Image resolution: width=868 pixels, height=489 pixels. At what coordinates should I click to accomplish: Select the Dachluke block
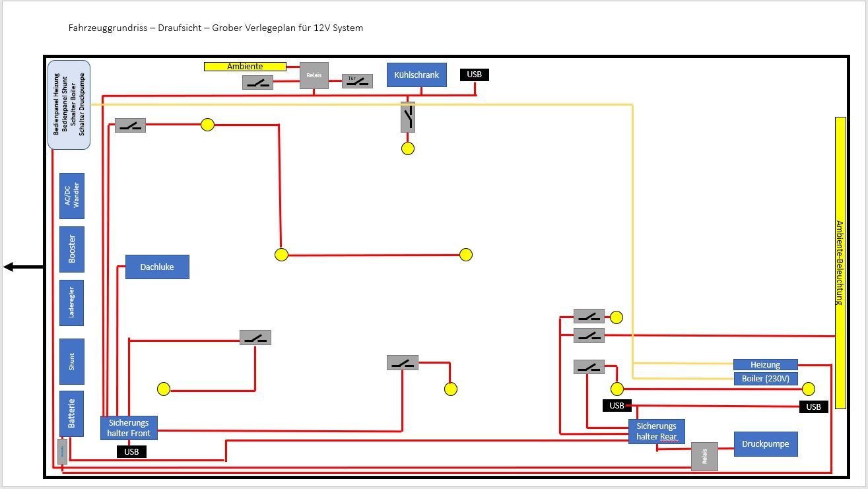click(x=157, y=267)
